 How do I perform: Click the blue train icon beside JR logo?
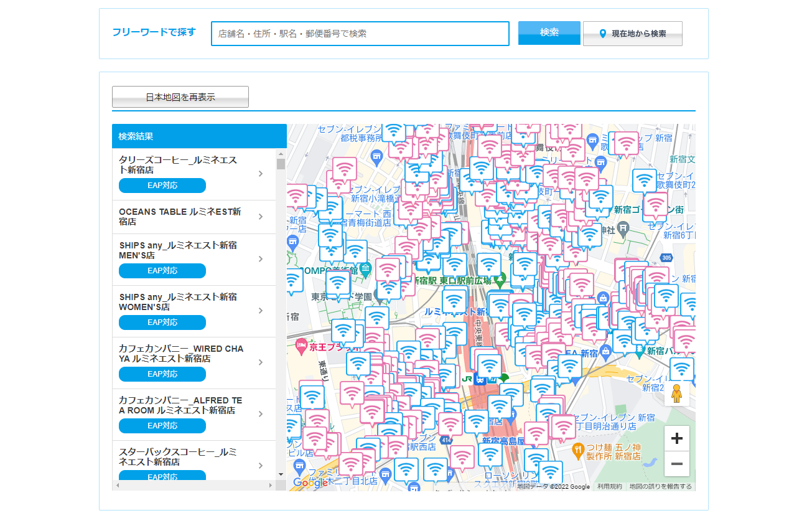[479, 378]
